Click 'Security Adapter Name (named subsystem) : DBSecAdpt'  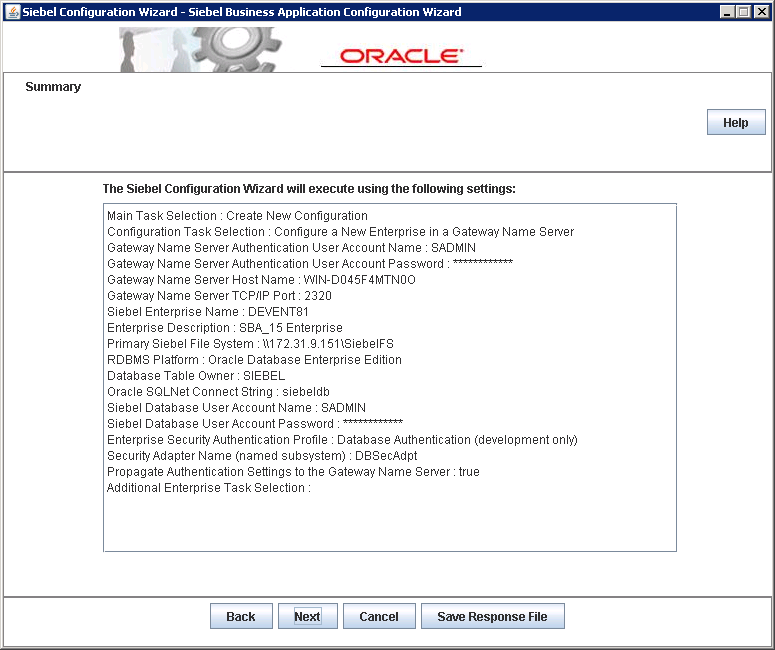click(x=262, y=456)
